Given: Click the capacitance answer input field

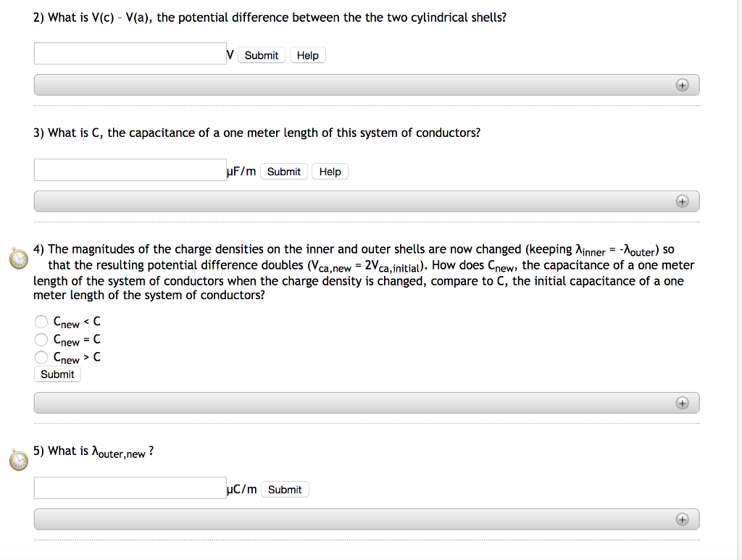Looking at the screenshot, I should tap(130, 170).
